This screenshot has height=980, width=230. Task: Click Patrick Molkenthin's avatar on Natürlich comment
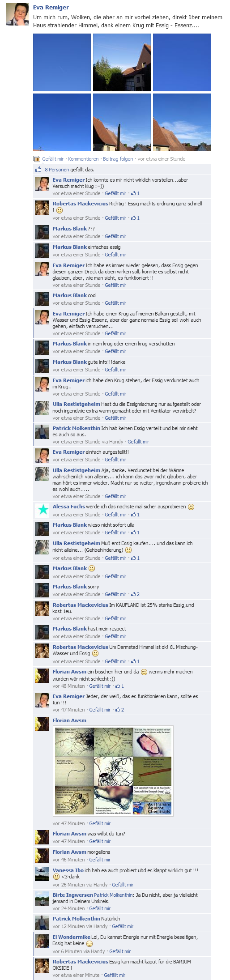tap(42, 923)
